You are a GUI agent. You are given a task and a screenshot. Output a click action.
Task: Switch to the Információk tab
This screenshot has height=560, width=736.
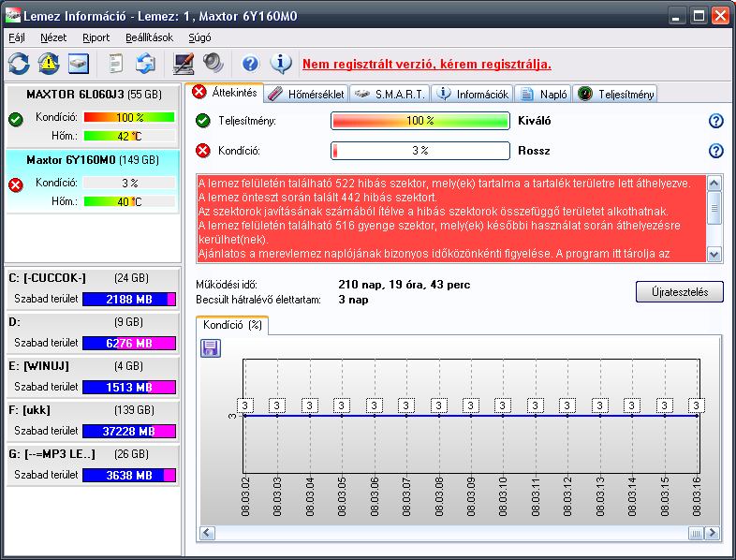point(473,94)
